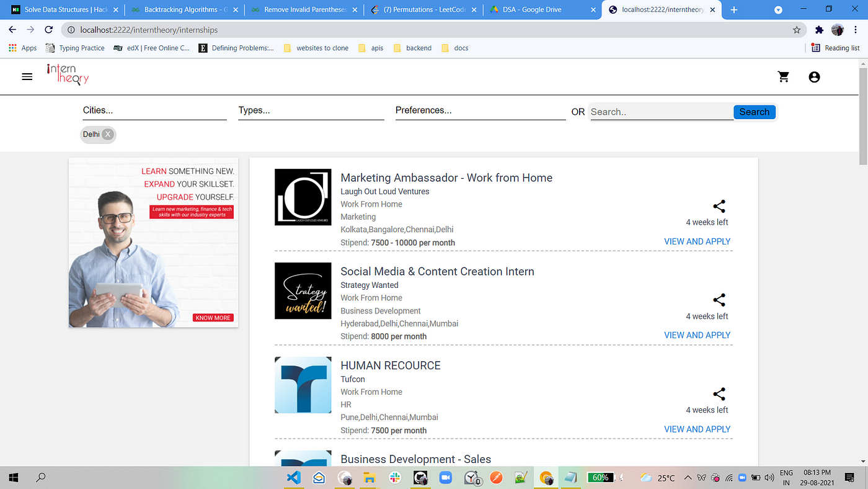Open Windows taskbar search

41,477
